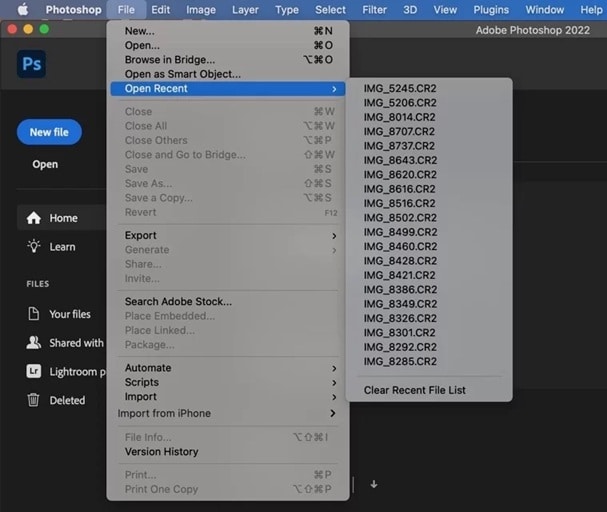This screenshot has height=512, width=607.
Task: Open the Layer menu
Action: pos(245,10)
